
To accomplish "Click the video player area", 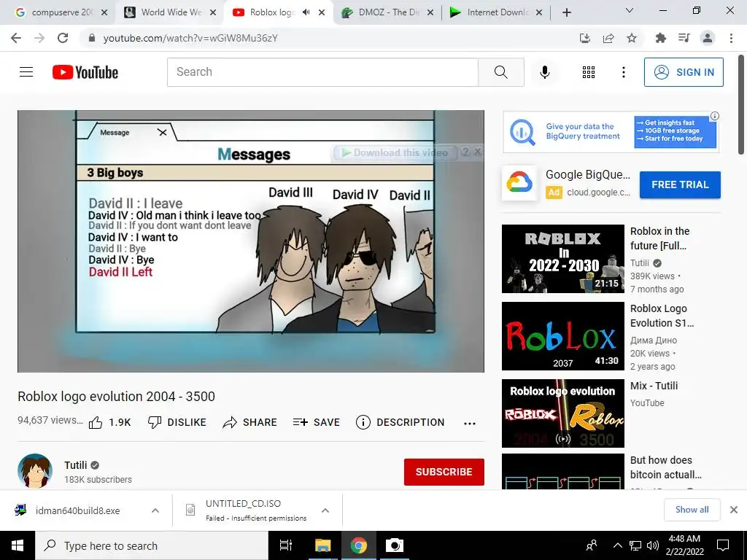I will (x=251, y=241).
